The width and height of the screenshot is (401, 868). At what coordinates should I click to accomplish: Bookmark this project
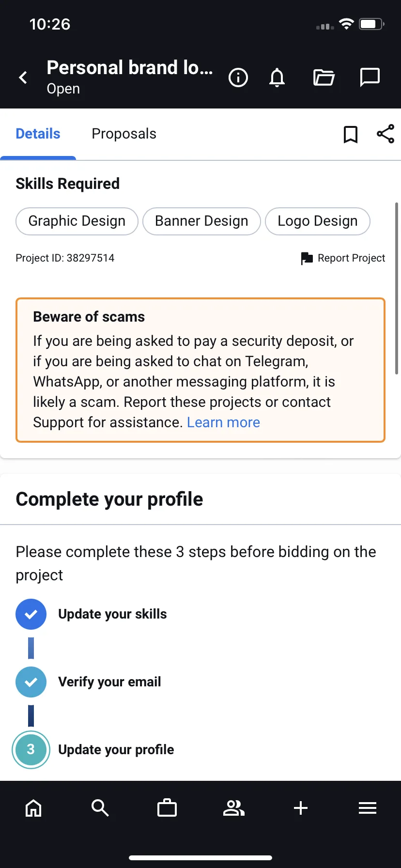click(x=351, y=134)
